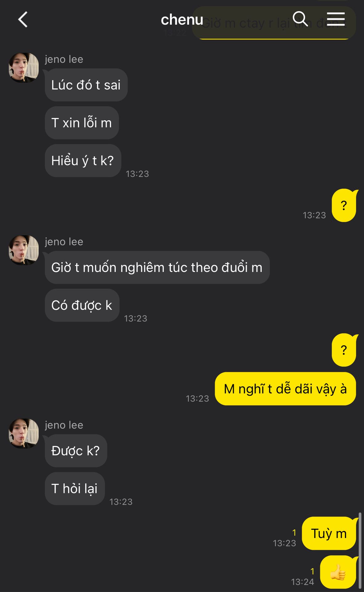
Task: Tap jeno lee's avatar beside 'Lúc đó t sai'
Action: click(24, 68)
